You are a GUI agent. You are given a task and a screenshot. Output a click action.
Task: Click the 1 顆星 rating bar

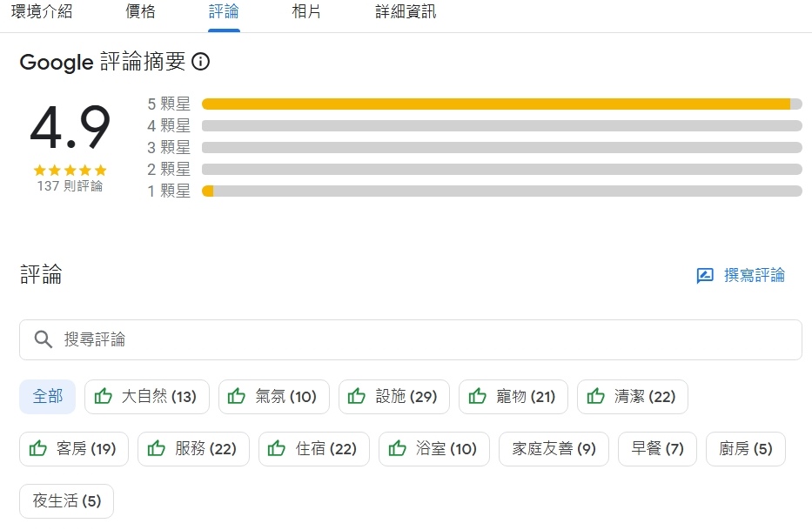pyautogui.click(x=501, y=191)
